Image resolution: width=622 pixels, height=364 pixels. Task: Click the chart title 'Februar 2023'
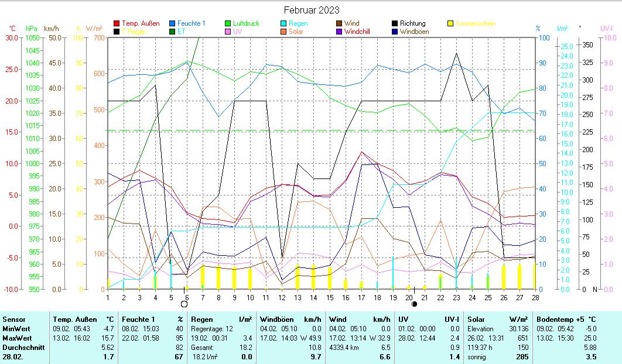312,10
